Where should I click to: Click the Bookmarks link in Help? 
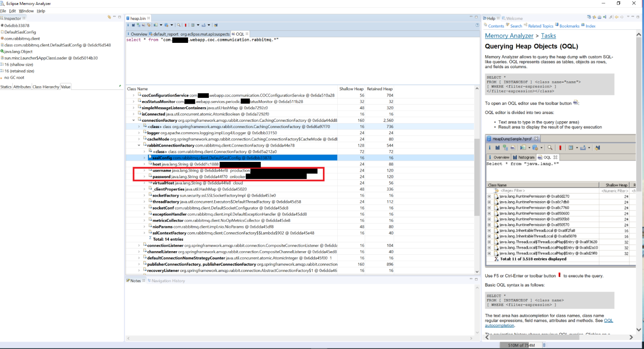click(x=569, y=26)
